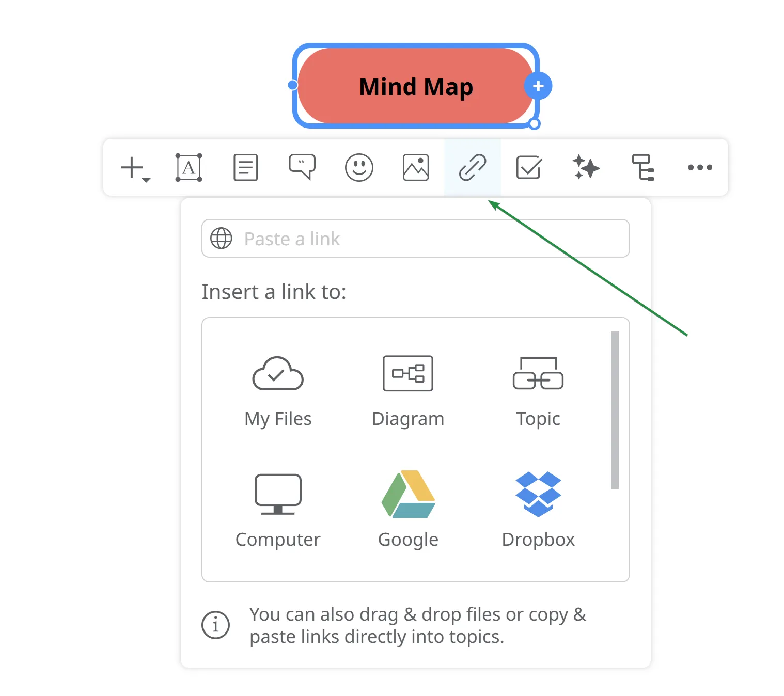
Task: Expand the more options ellipsis menu
Action: (x=700, y=167)
